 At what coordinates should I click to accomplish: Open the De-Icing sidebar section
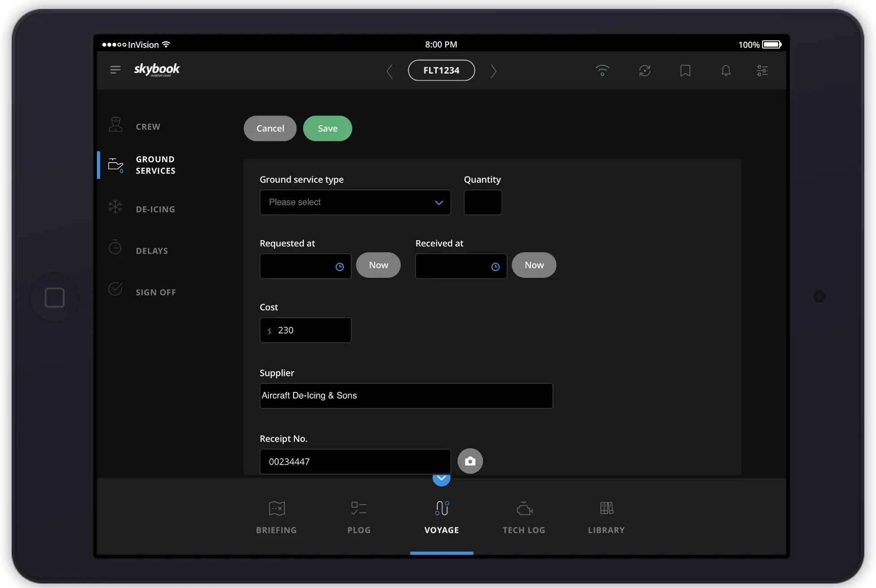155,209
